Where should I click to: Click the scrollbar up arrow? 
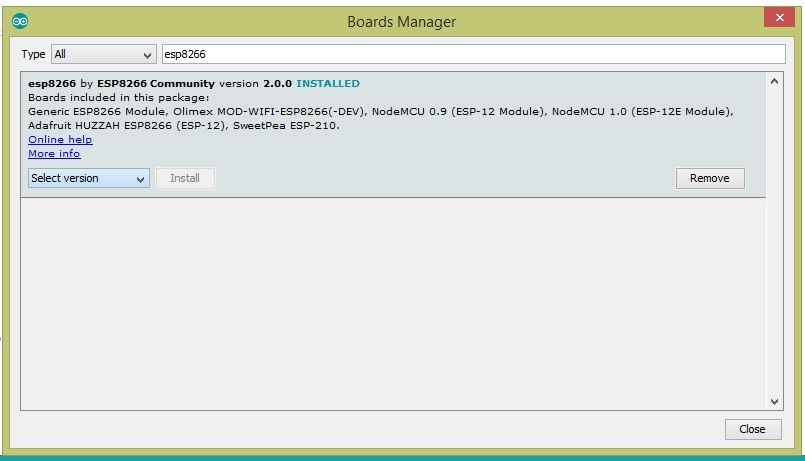pos(774,81)
